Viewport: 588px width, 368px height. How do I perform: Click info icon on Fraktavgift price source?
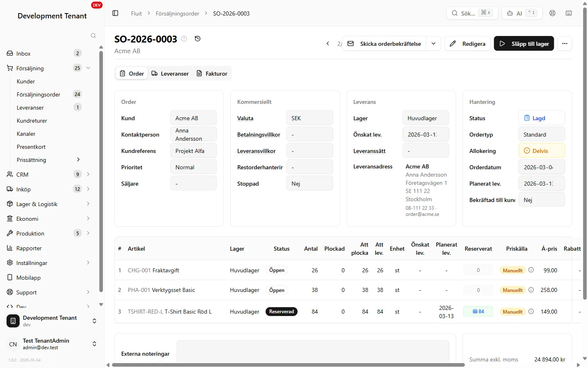pyautogui.click(x=531, y=270)
